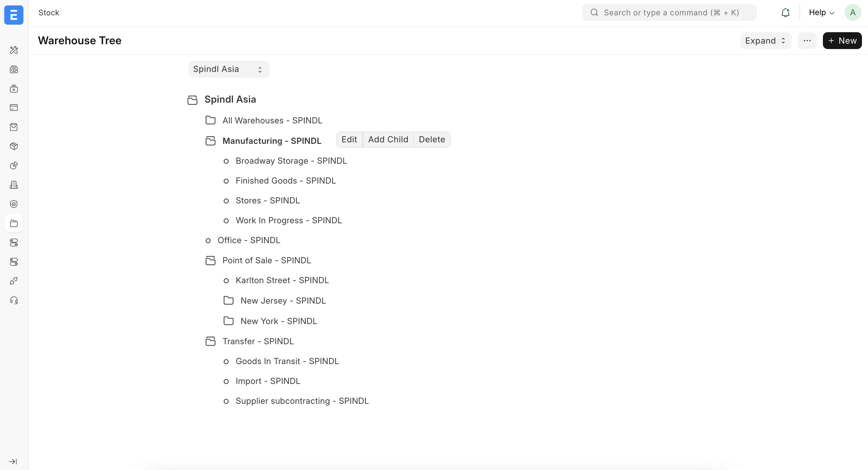
Task: Click Add Child for Manufacturing warehouse
Action: pyautogui.click(x=388, y=140)
